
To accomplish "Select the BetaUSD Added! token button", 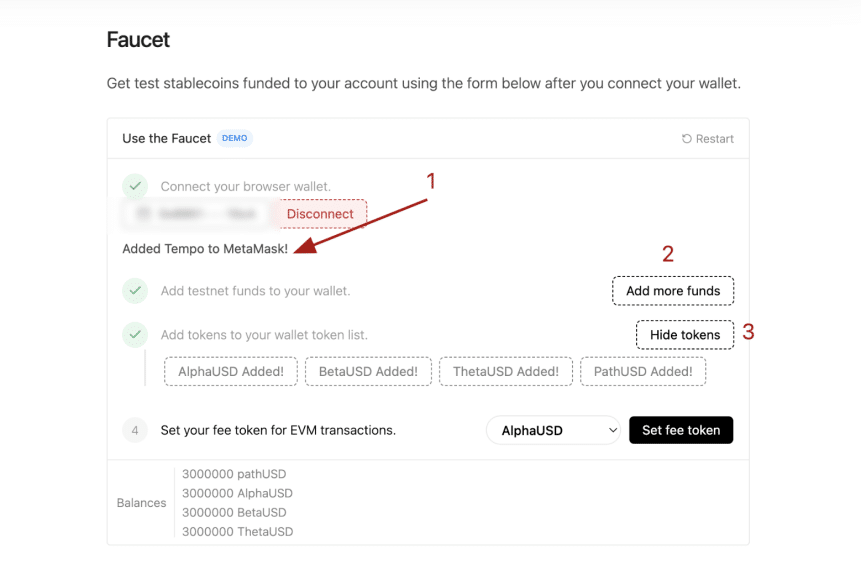I will pyautogui.click(x=368, y=371).
